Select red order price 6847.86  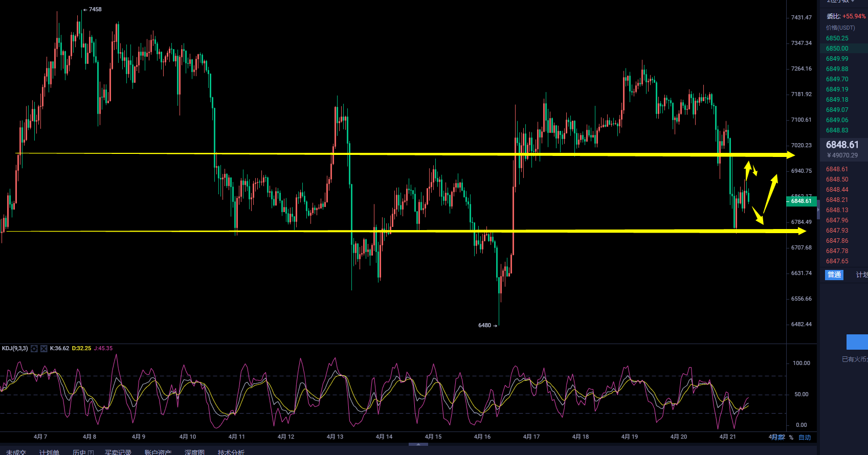coord(837,241)
